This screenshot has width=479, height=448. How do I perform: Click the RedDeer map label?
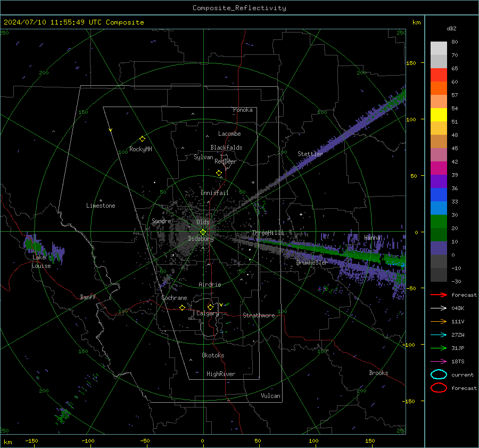(226, 161)
